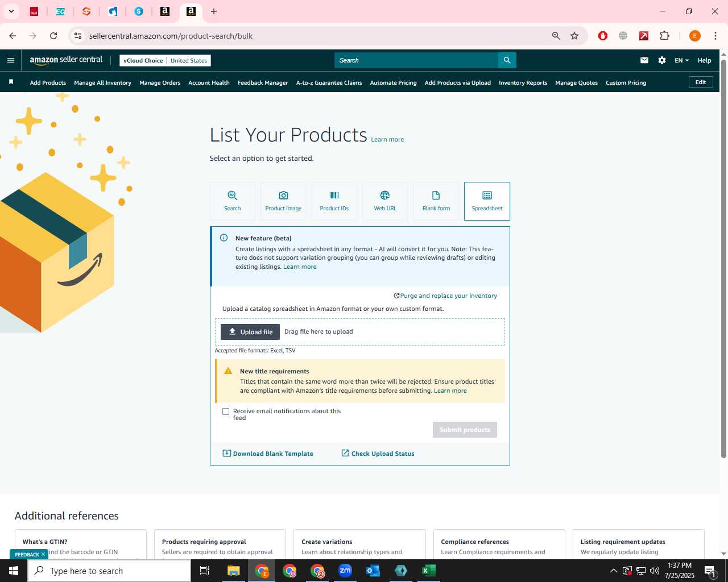Click Learn more in title requirements warning
Viewport: 728px width, 582px height.
point(450,390)
